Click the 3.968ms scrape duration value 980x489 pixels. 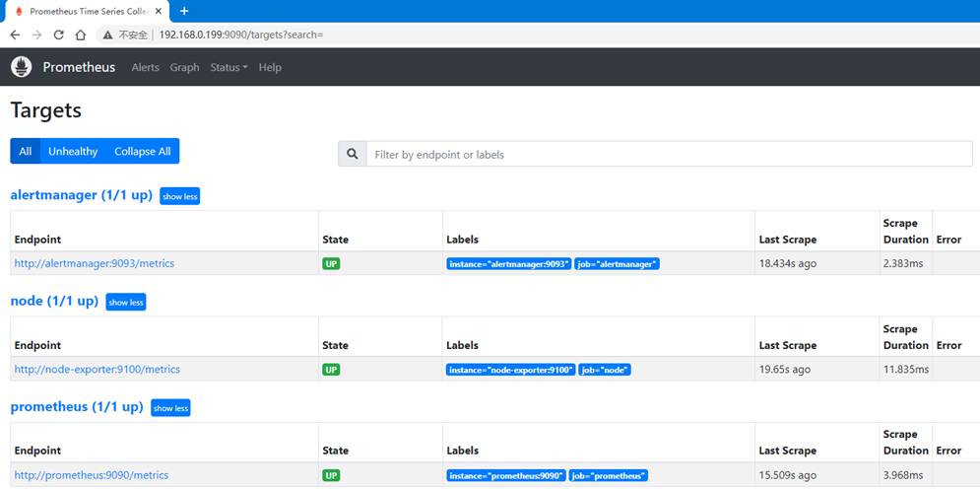[903, 476]
